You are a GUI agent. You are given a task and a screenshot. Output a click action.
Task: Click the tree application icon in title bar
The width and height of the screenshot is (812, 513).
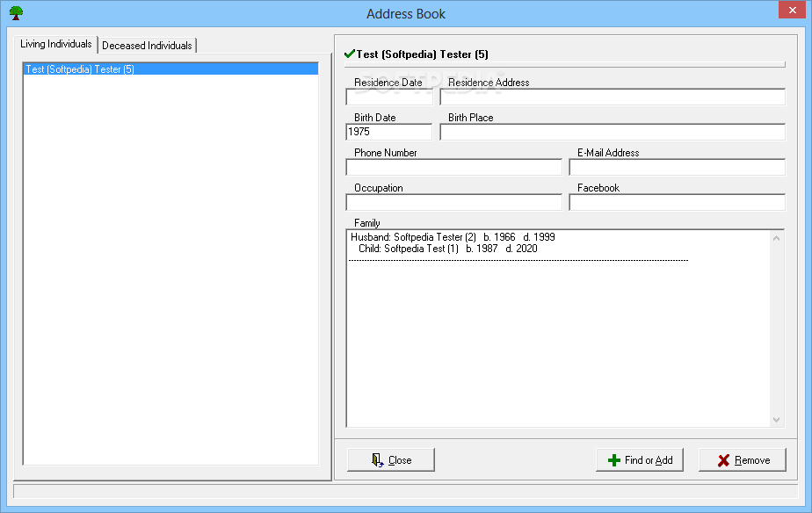click(x=16, y=13)
